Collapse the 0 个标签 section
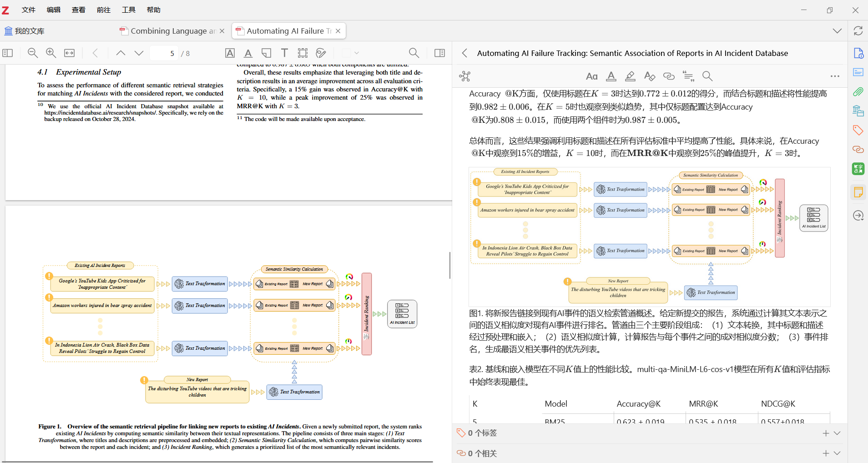 pyautogui.click(x=837, y=433)
